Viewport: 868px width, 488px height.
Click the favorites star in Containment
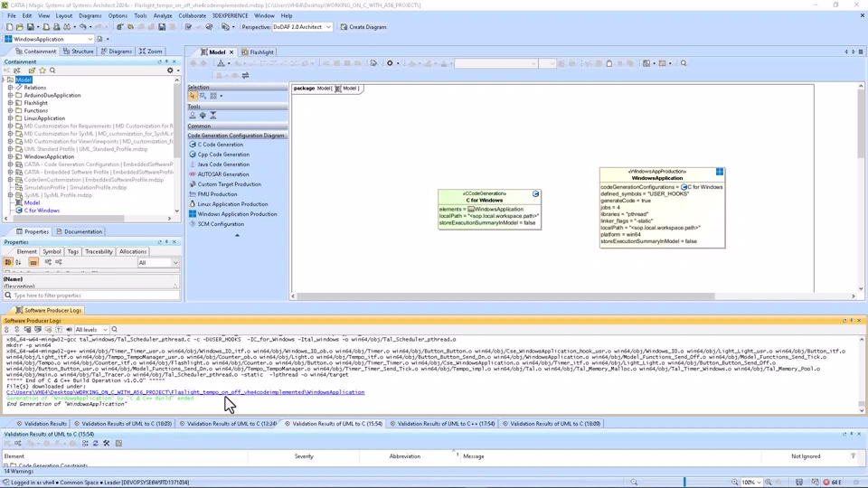(42, 70)
